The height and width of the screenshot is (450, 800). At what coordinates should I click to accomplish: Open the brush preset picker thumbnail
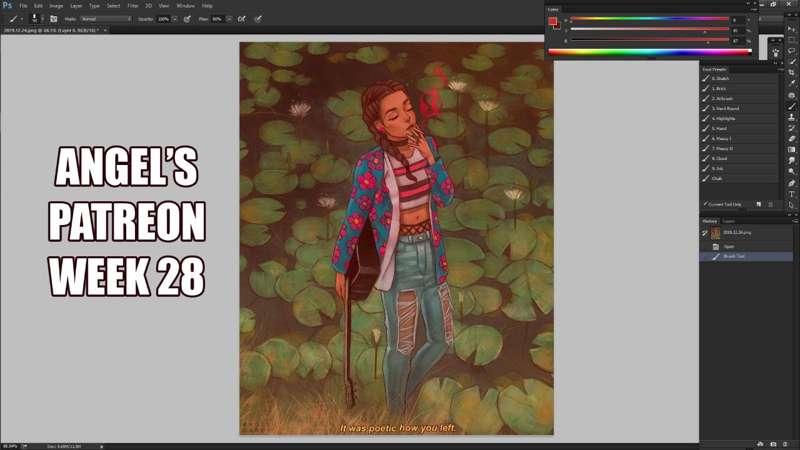click(34, 19)
